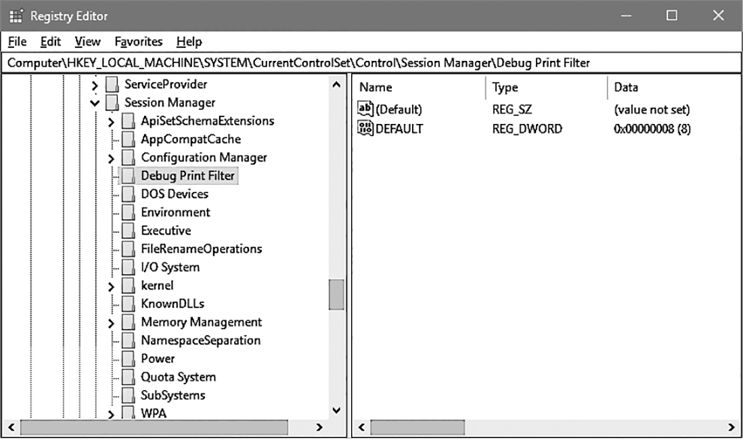Click the folder icon beside KnownDLLs

pos(127,304)
